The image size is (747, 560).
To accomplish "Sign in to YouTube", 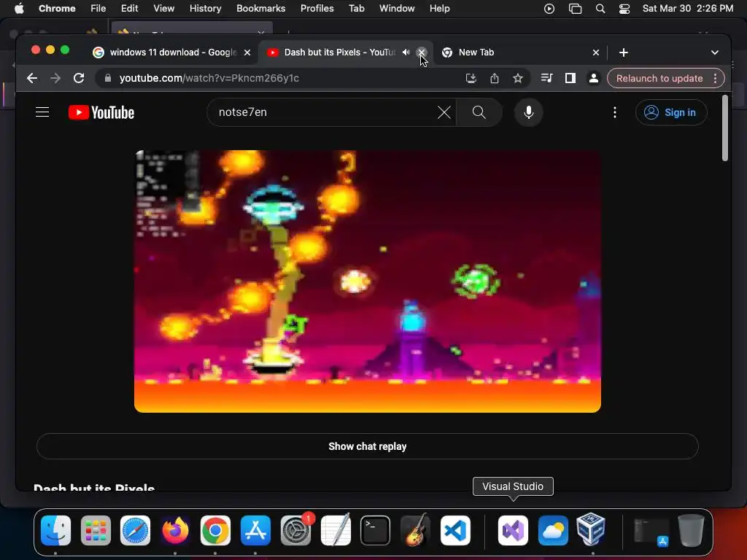I will [671, 112].
